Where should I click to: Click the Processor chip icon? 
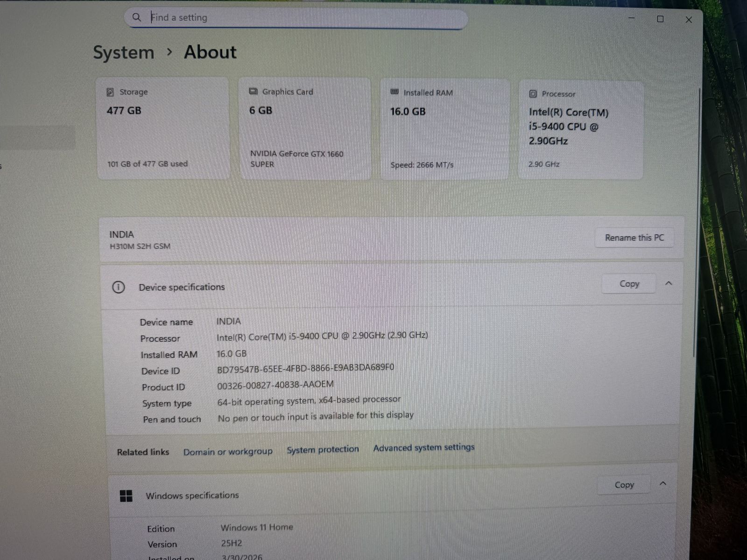click(x=533, y=94)
